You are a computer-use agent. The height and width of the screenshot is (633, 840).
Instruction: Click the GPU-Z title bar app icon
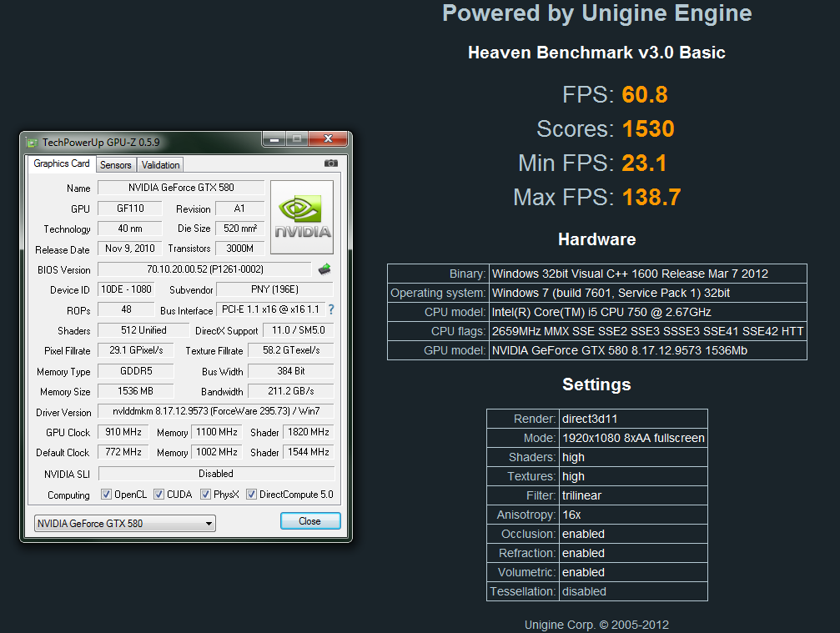coord(33,143)
